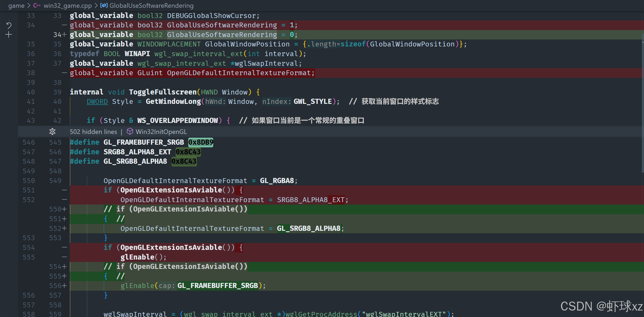Screen dimensions: 644x317
Task: Expand the 502 hidden lines region
Action: pyautogui.click(x=93, y=132)
